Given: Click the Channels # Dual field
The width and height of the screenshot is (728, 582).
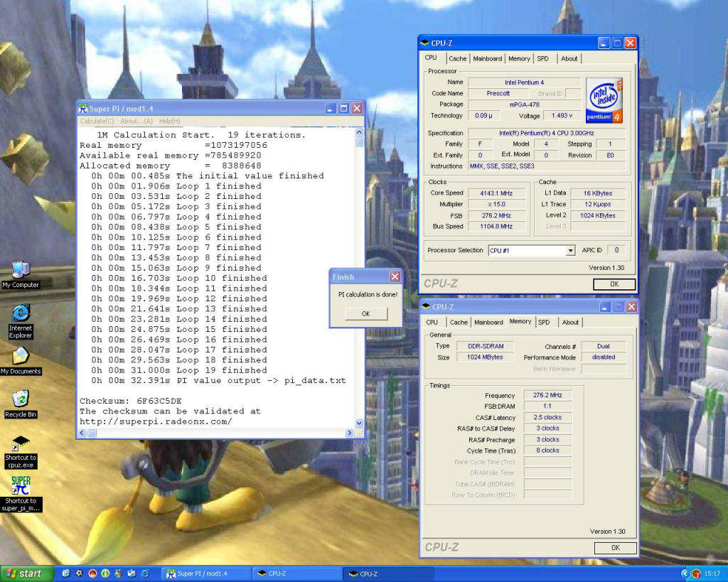Looking at the screenshot, I should coord(604,346).
